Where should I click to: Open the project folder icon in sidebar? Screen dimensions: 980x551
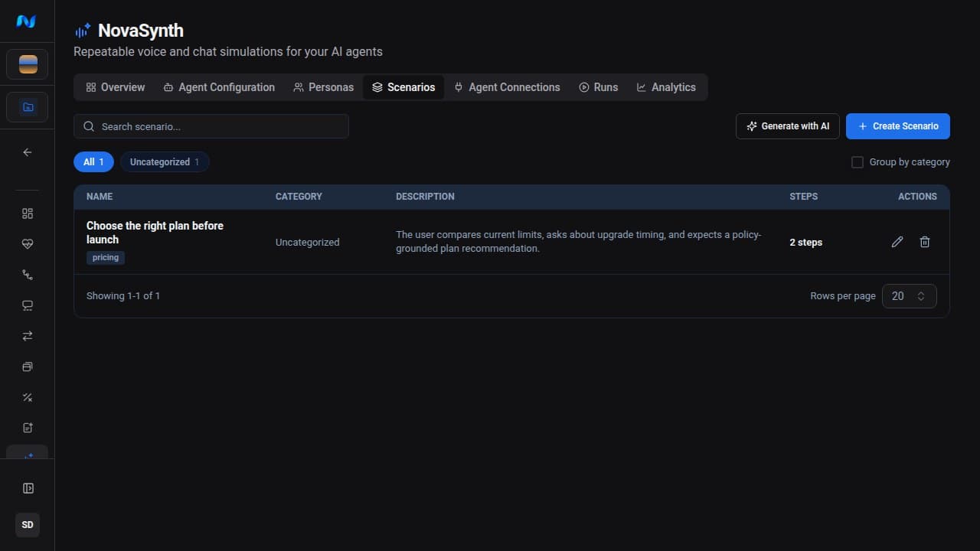28,107
